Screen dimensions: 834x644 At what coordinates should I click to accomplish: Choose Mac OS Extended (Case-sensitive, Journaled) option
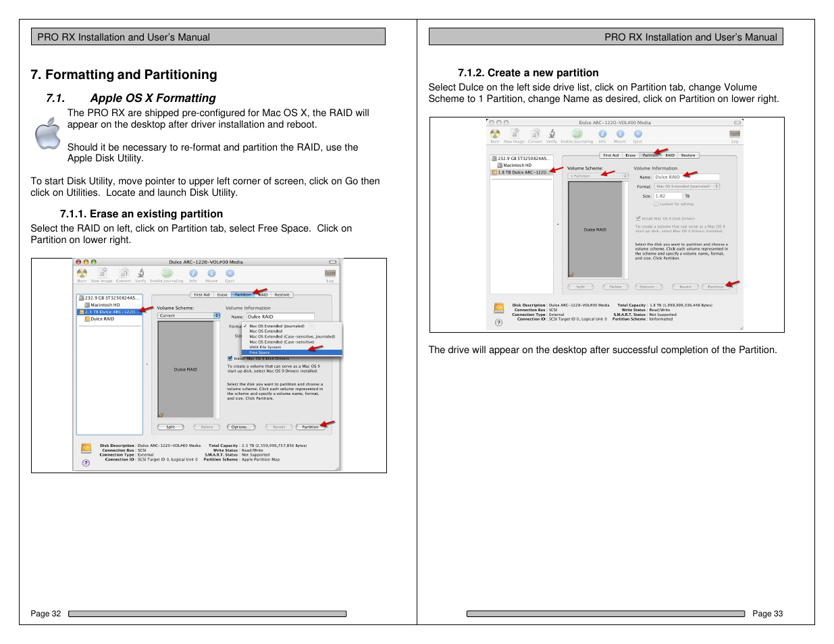(292, 336)
